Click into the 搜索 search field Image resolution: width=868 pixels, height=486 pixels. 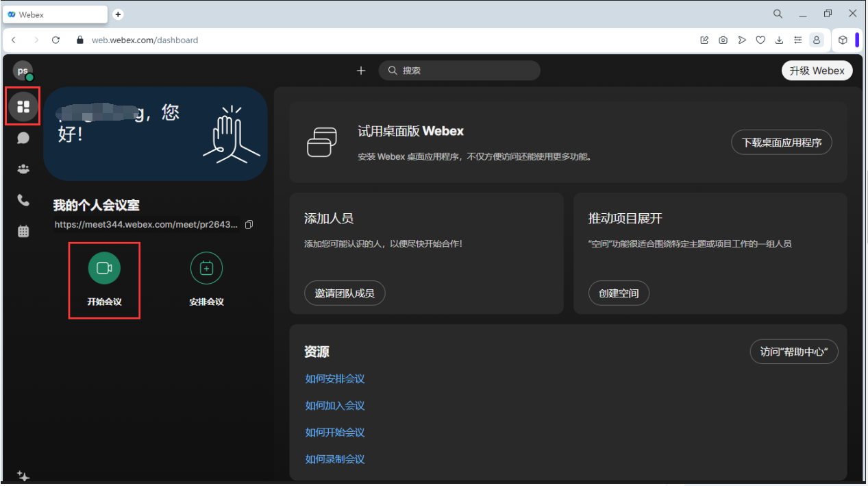pyautogui.click(x=459, y=71)
